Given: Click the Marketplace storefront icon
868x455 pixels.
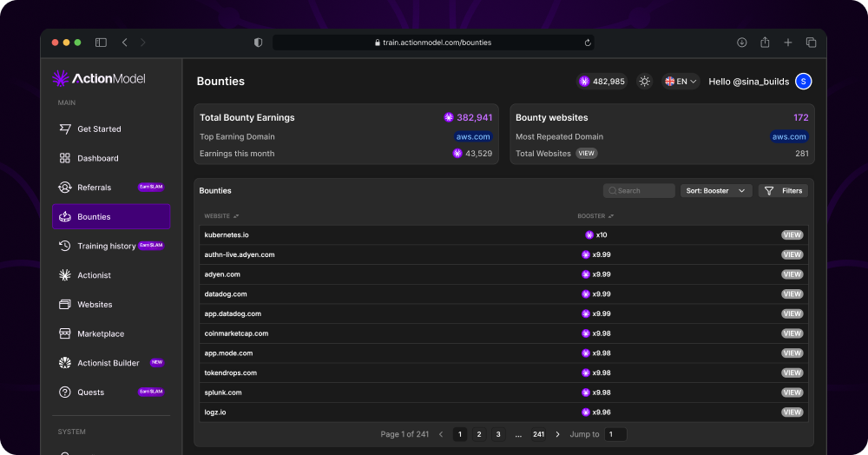Looking at the screenshot, I should click(65, 333).
